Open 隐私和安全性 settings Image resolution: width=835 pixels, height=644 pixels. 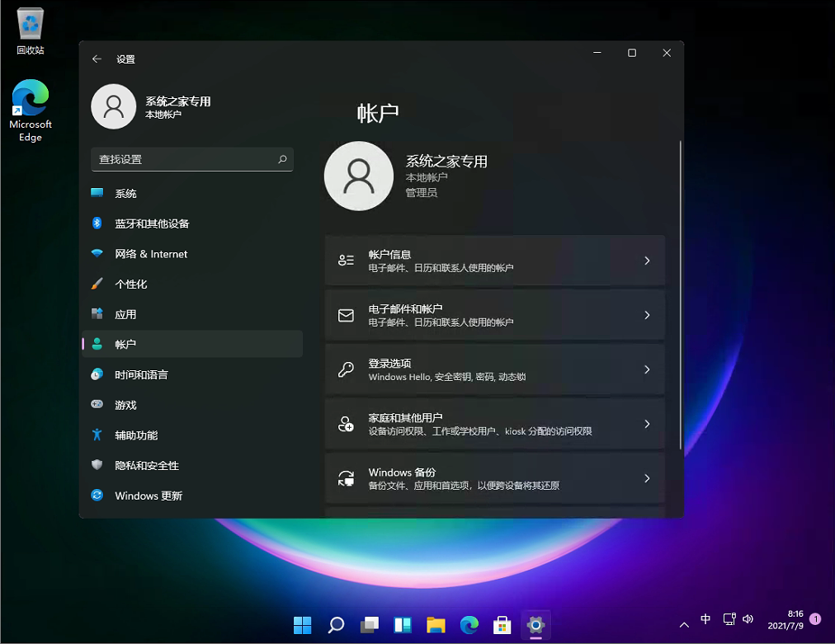coord(149,465)
